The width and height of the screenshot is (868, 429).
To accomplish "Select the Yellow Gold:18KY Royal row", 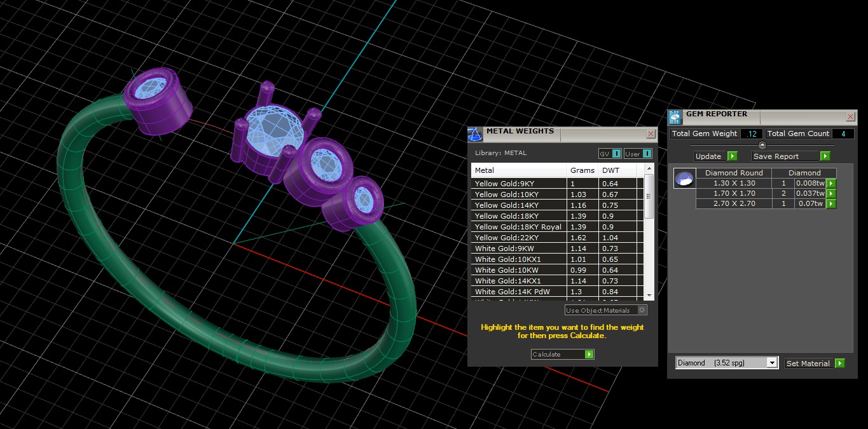I will click(x=558, y=227).
